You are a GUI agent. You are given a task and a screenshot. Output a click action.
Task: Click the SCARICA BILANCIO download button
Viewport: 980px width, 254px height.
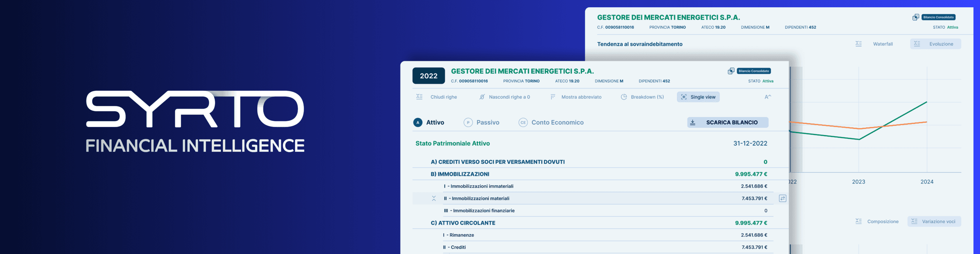coord(728,122)
